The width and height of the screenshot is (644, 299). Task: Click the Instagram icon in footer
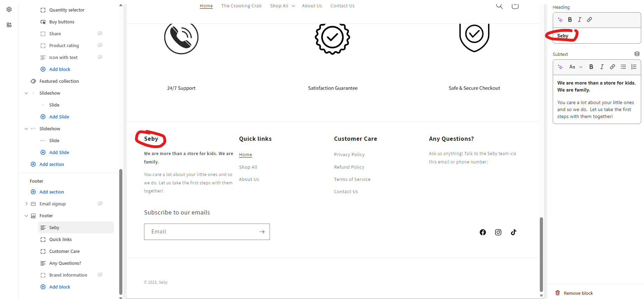498,232
